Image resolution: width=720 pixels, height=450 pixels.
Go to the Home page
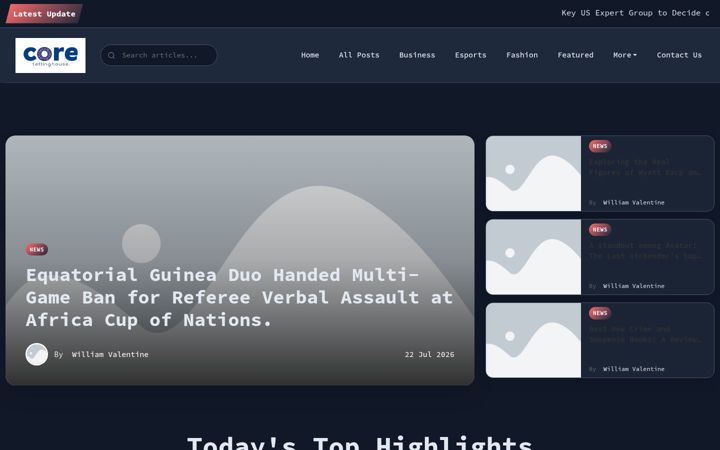310,55
